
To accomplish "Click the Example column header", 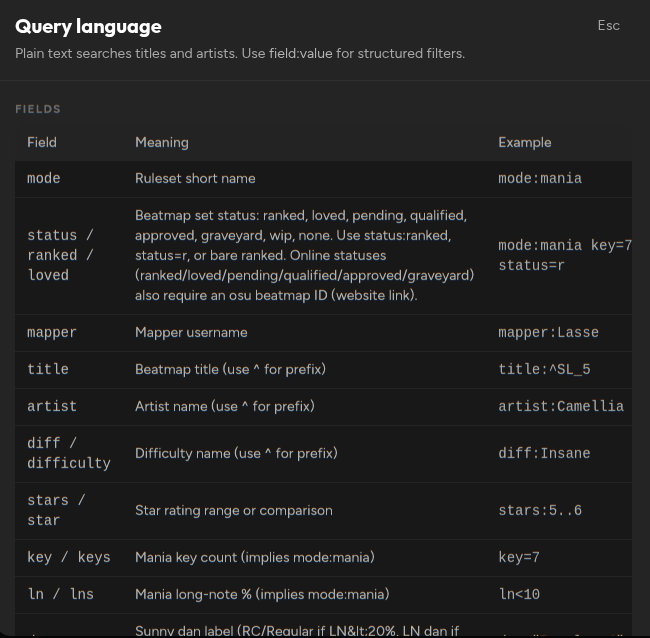I will pyautogui.click(x=524, y=142).
